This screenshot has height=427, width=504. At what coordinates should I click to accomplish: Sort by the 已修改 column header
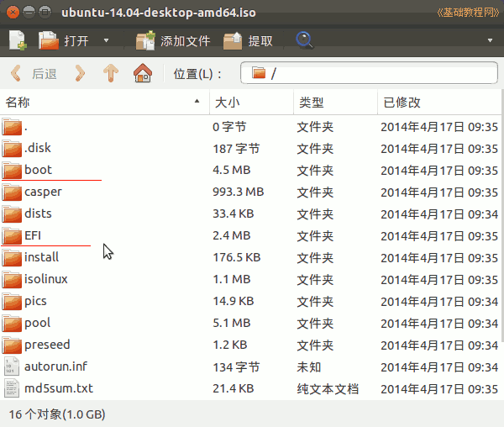tap(439, 103)
